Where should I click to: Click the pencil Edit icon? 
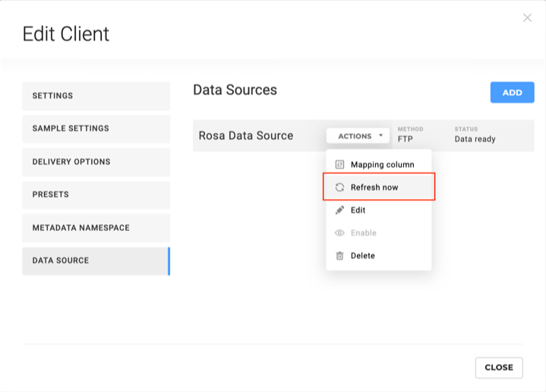click(x=339, y=210)
